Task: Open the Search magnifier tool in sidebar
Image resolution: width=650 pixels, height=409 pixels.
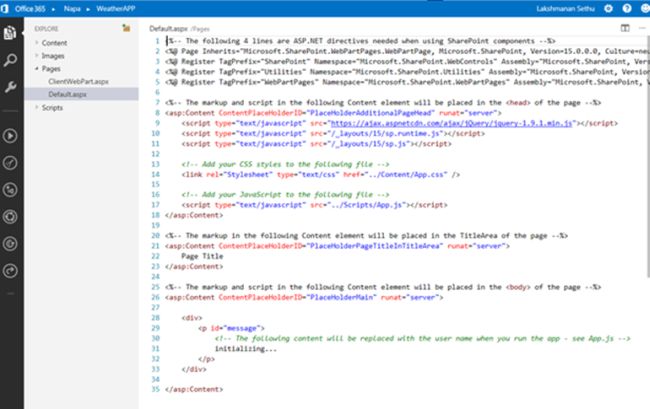Action: [10, 61]
